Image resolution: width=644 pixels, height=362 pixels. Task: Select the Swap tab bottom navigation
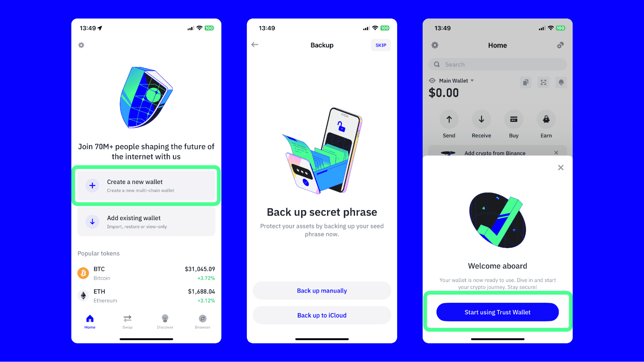coord(127,321)
